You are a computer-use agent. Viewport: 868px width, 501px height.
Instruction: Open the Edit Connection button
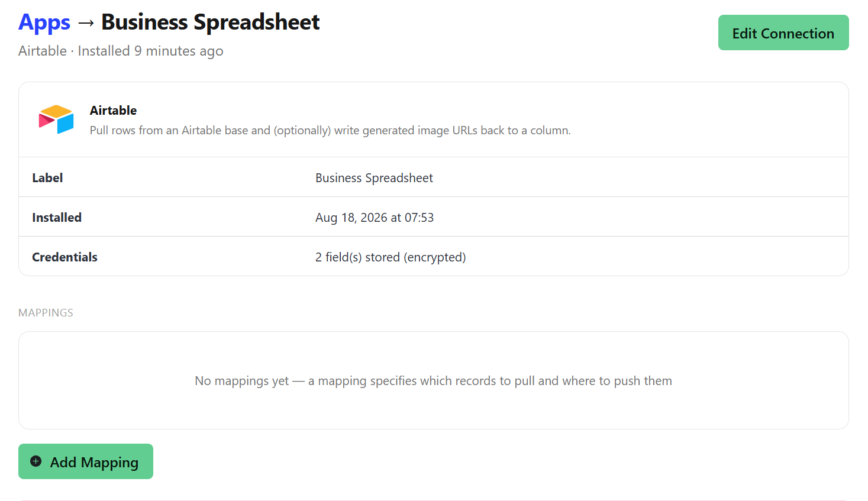click(x=783, y=33)
